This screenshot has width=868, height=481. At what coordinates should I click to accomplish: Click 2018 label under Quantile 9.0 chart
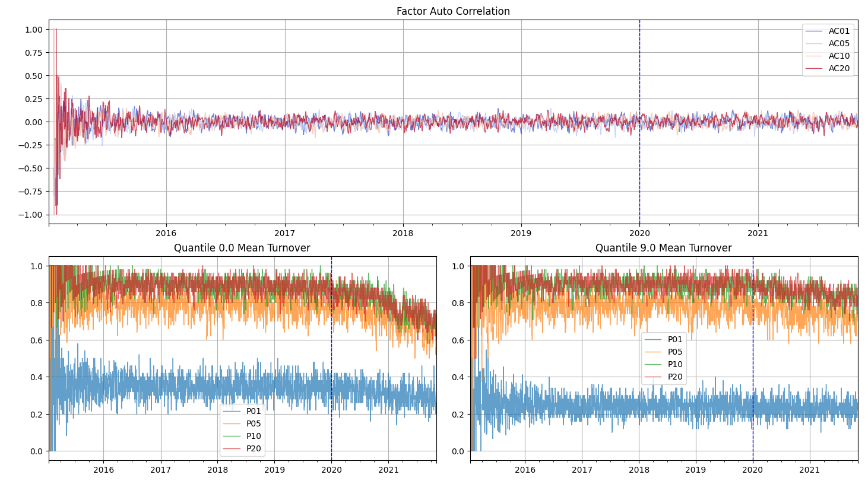(639, 470)
